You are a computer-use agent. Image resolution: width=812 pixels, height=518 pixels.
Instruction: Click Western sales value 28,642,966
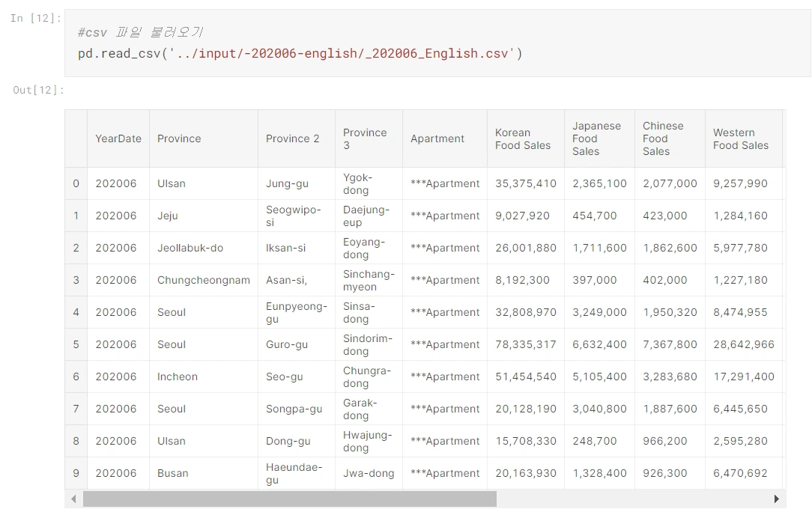click(744, 344)
